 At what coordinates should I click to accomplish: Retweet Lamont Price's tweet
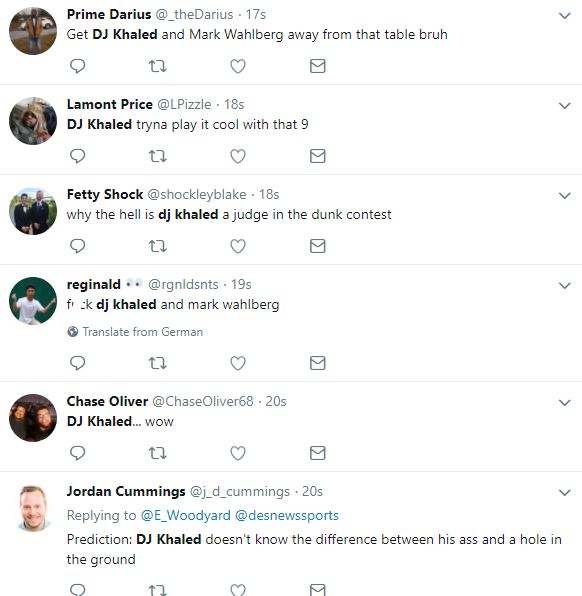click(157, 156)
